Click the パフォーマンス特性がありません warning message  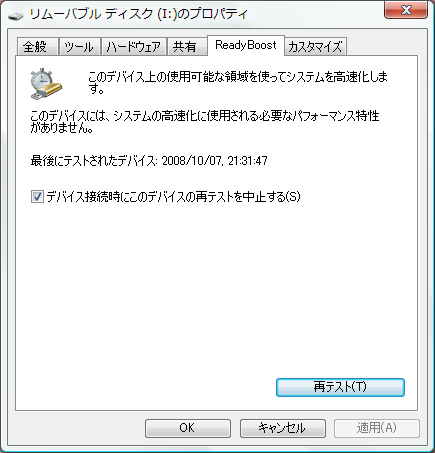coord(205,122)
